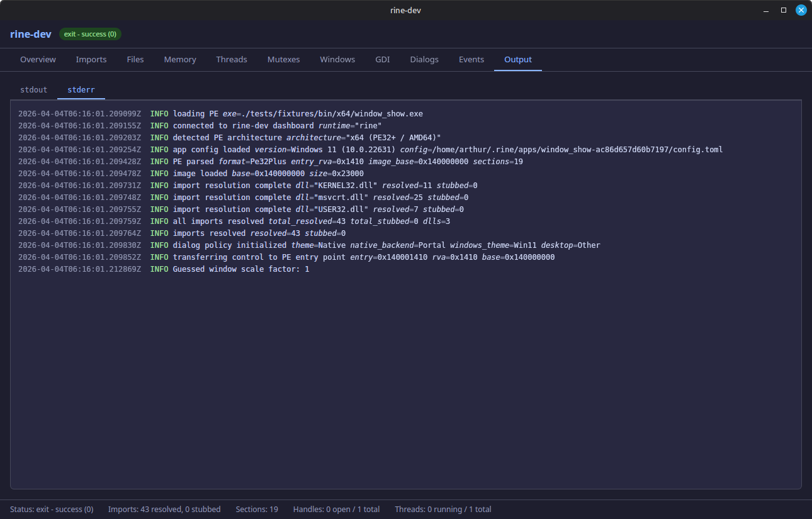Select the Output tab
The height and width of the screenshot is (519, 812).
[517, 59]
